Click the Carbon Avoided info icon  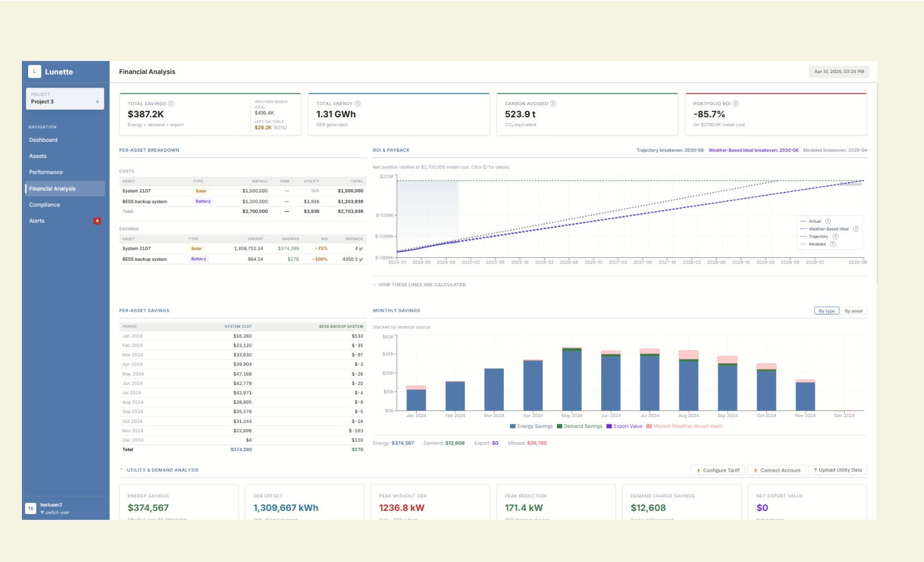(x=553, y=104)
